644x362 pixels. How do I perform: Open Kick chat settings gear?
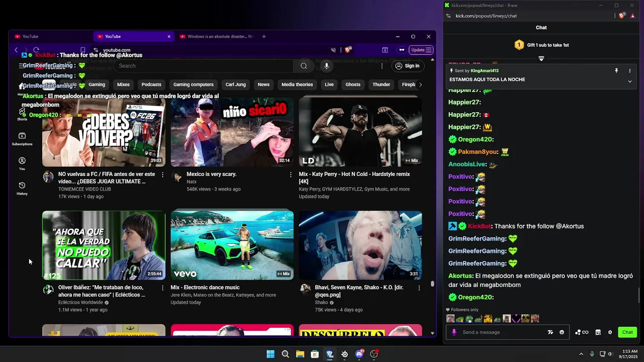(x=610, y=332)
